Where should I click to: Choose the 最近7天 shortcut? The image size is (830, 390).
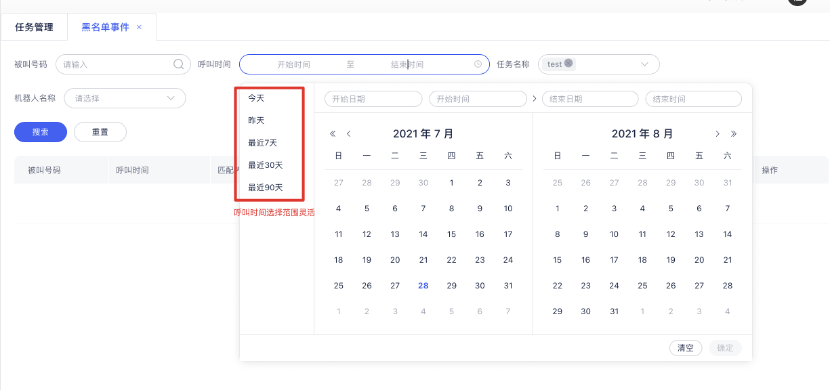coord(263,143)
